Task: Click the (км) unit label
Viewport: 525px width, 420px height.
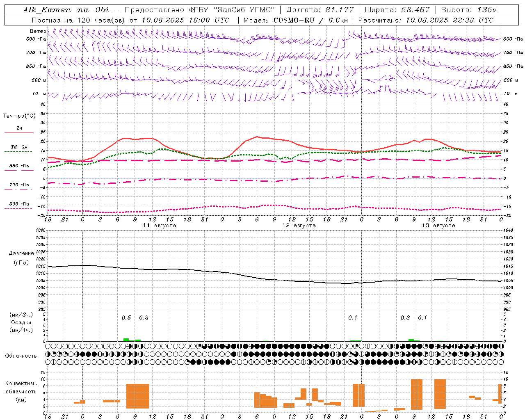Action: tap(21, 399)
